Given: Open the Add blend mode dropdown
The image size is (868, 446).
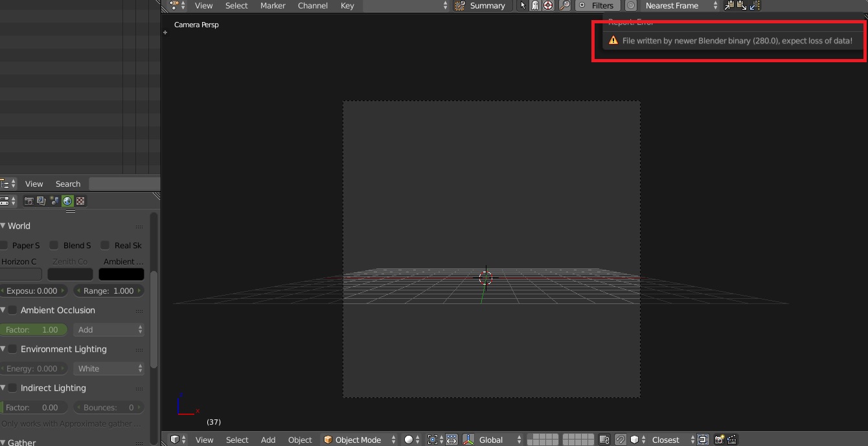Looking at the screenshot, I should tap(109, 330).
